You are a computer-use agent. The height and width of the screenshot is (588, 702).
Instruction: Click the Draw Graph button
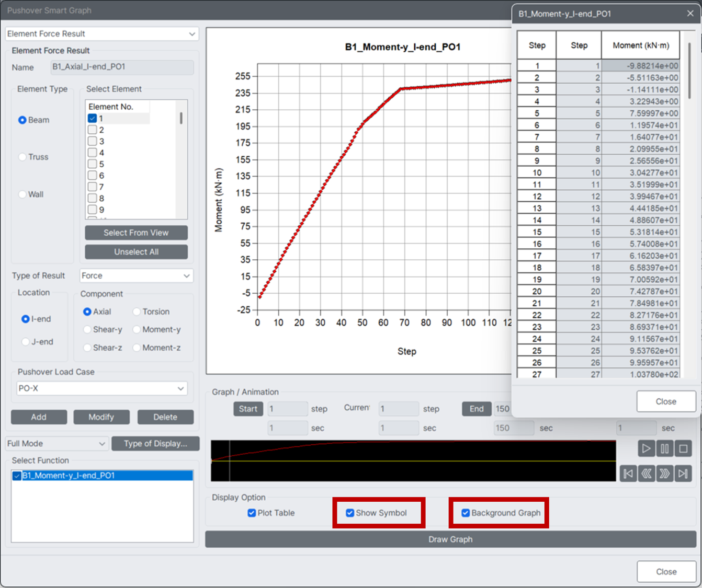[x=450, y=539]
